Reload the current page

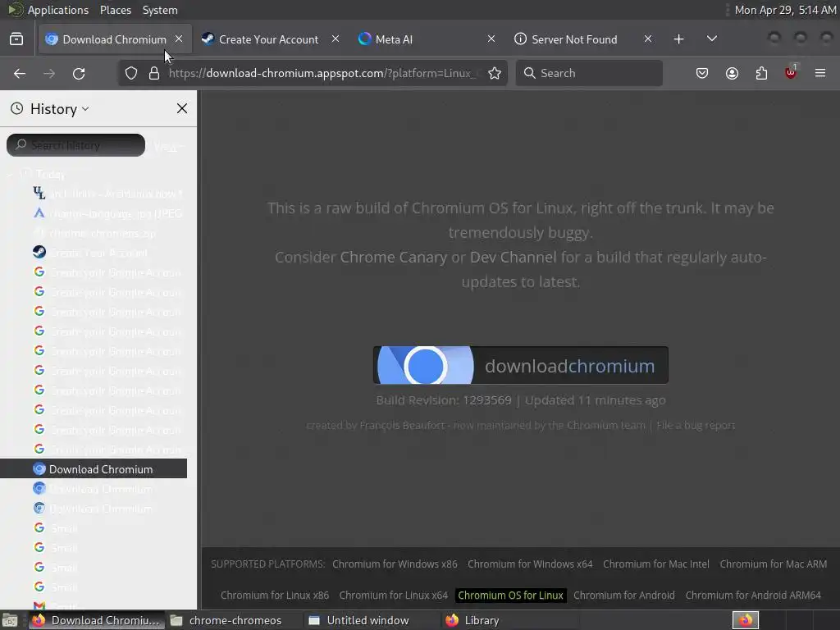click(x=79, y=73)
